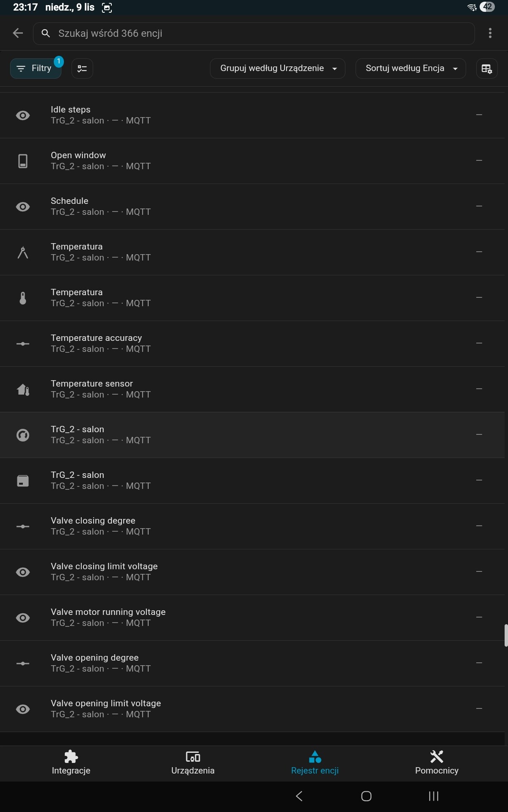Image resolution: width=508 pixels, height=812 pixels.
Task: Click the update icon on the highlighted TrG_2 - salon row
Action: coord(23,435)
